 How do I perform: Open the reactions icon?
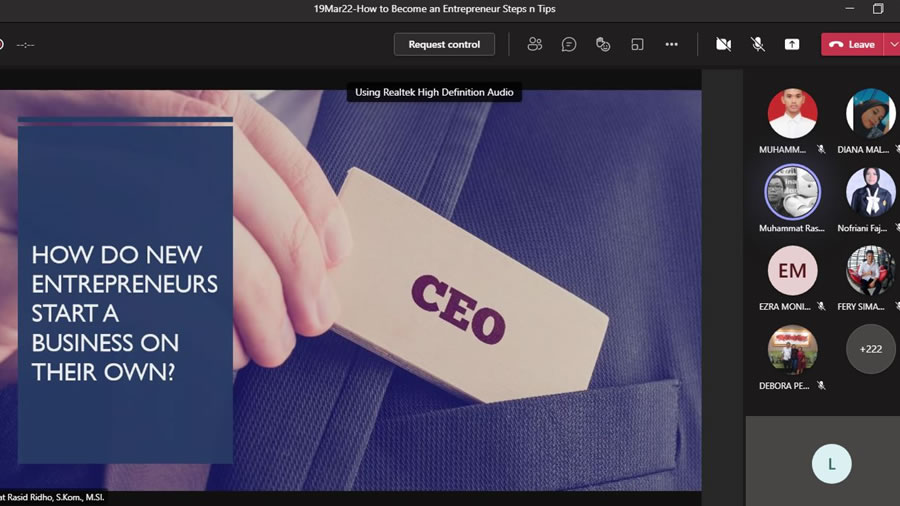tap(603, 44)
